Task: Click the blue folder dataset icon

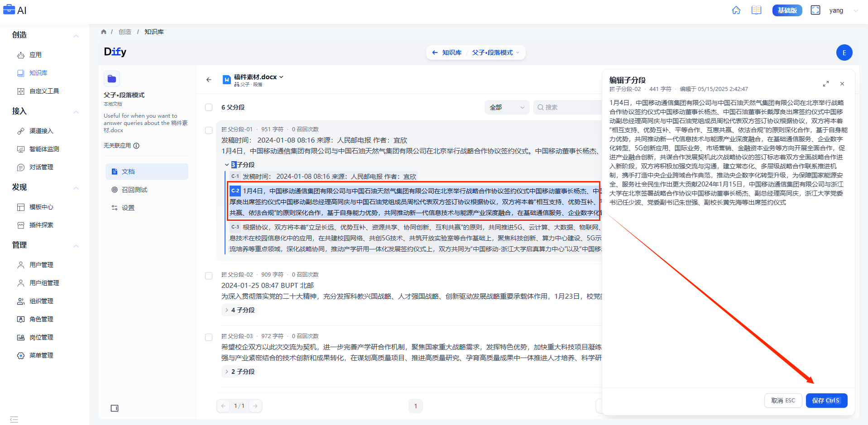Action: [x=112, y=79]
